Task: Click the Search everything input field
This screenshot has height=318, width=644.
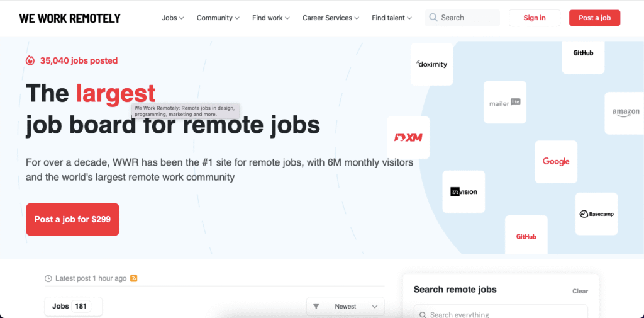Action: 501,312
